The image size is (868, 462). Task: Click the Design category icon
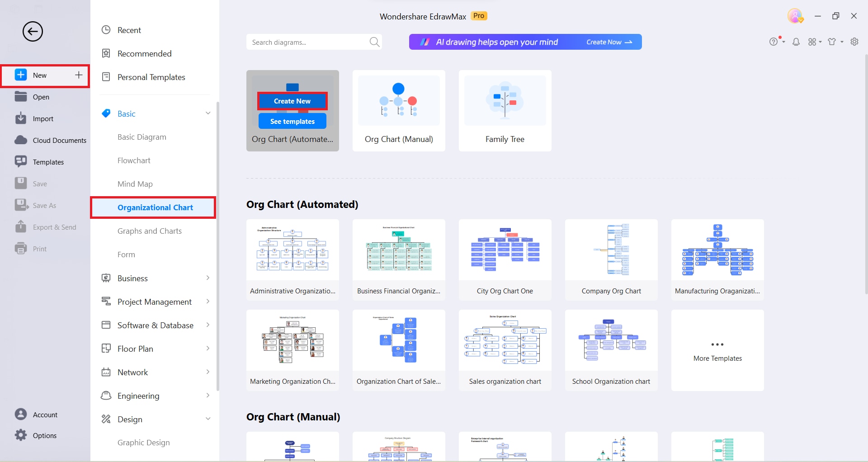click(x=106, y=419)
